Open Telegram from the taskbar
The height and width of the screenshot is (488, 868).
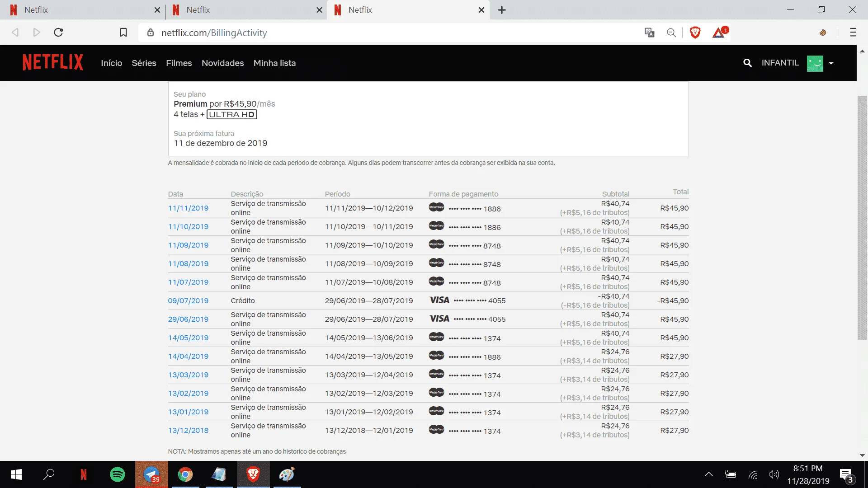(x=151, y=474)
